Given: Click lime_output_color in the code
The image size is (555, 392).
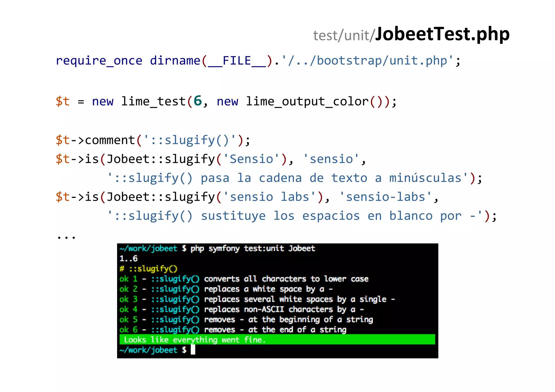Looking at the screenshot, I should pos(307,102).
